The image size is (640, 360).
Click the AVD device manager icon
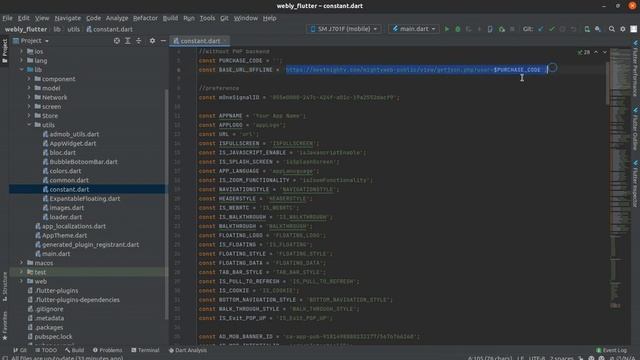[587, 29]
